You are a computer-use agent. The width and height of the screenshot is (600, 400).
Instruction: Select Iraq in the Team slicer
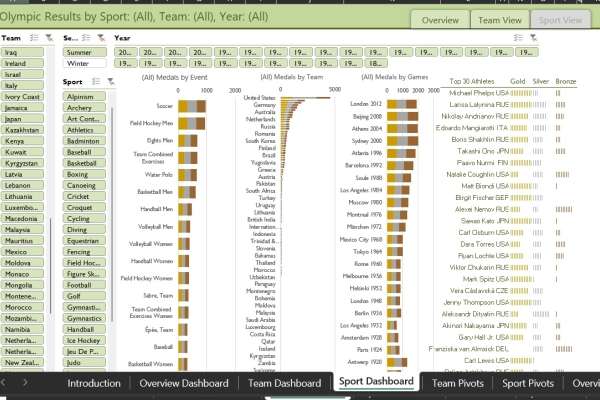pos(22,52)
